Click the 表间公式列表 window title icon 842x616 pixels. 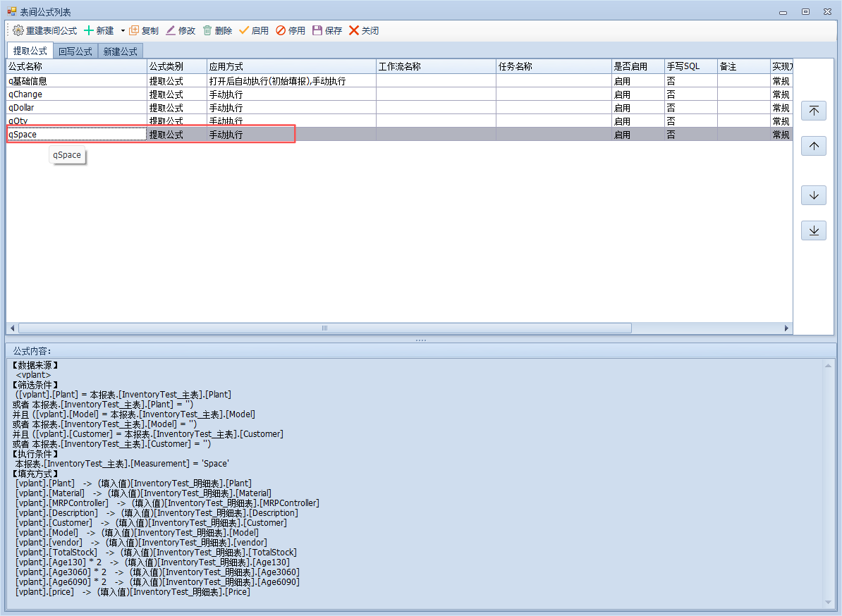[12, 11]
